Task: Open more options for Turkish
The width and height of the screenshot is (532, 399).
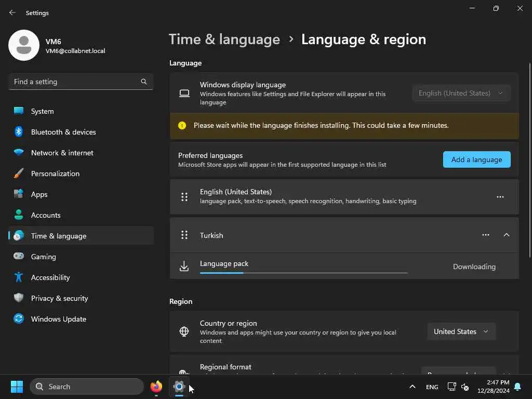Action: click(x=486, y=235)
